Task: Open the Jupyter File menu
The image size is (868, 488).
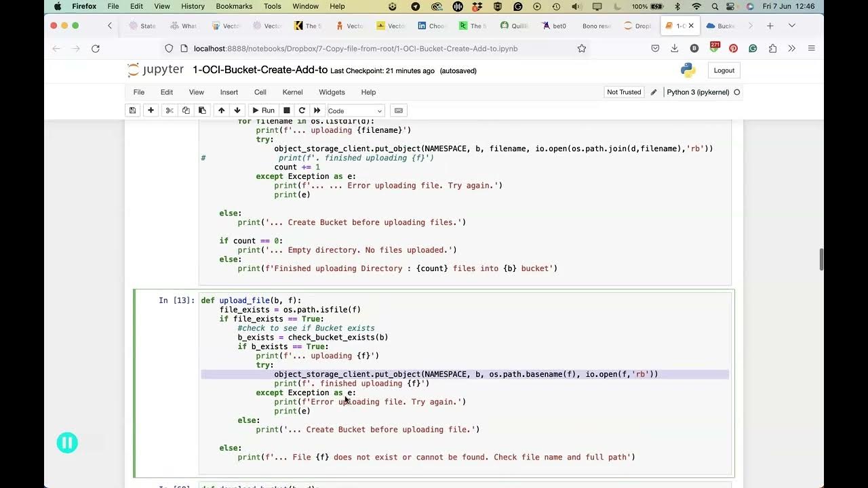Action: [x=139, y=92]
